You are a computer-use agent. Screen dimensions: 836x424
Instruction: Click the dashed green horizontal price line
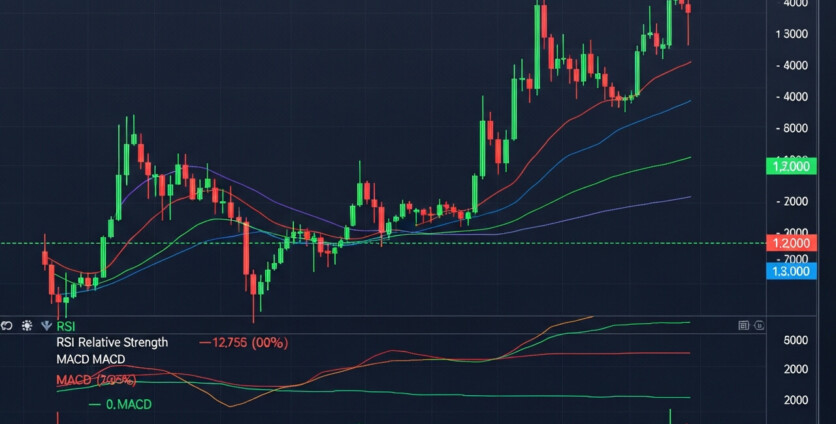click(x=383, y=244)
